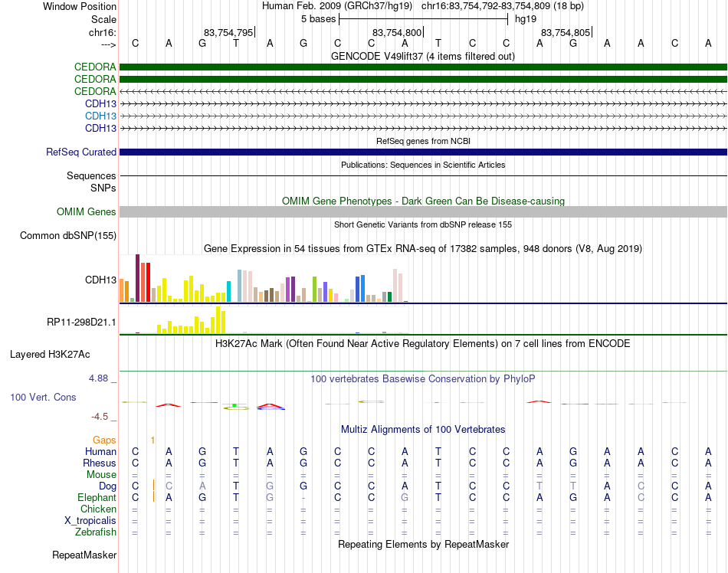Click the 'OMIM Genes' track label
This screenshot has height=573, width=728.
coord(87,212)
